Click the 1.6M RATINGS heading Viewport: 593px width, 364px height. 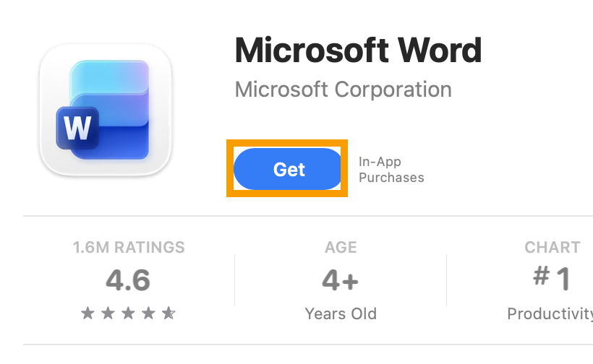(x=129, y=248)
